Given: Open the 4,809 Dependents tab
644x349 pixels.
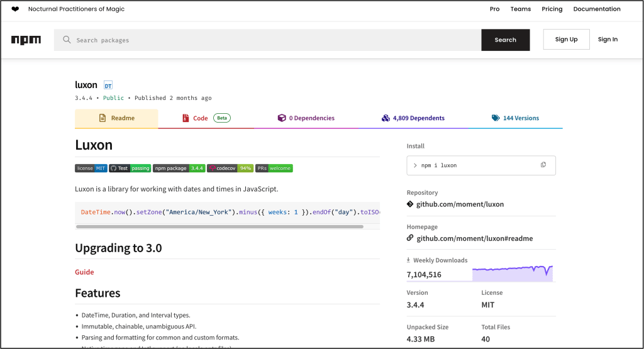Looking at the screenshot, I should click(x=413, y=118).
